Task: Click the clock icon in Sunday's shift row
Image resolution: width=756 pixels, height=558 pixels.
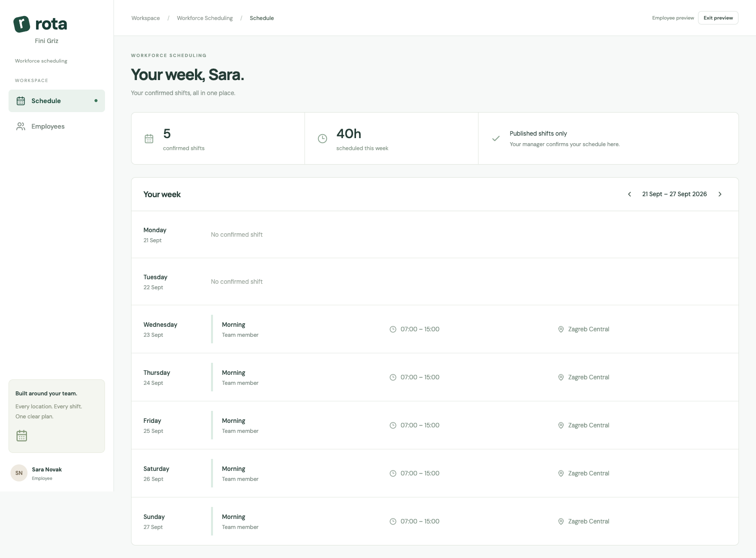Action: pos(393,521)
